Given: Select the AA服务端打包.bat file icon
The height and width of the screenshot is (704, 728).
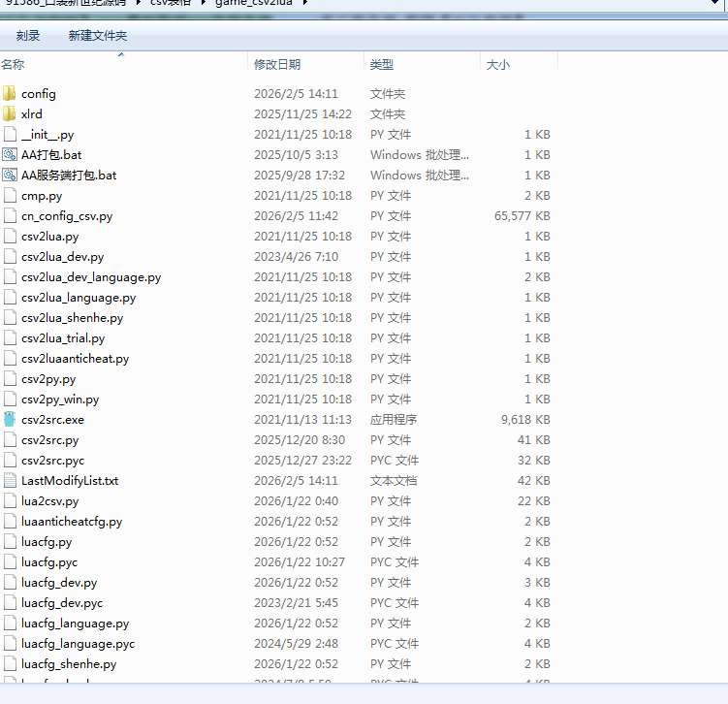Looking at the screenshot, I should tap(10, 176).
